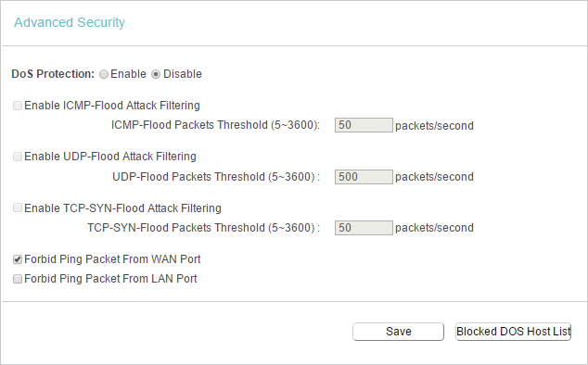588x365 pixels.
Task: Open the Blocked DOS Host List
Action: pos(514,332)
